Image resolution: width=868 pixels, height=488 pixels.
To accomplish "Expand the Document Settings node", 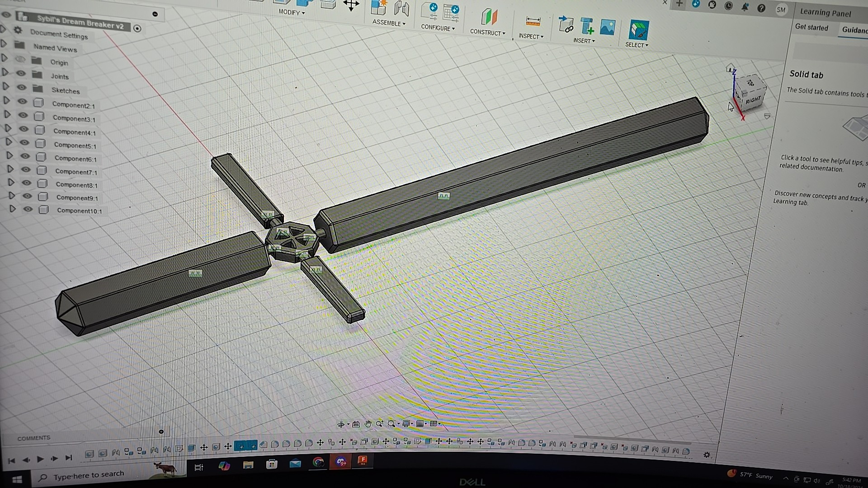I will pyautogui.click(x=3, y=29).
